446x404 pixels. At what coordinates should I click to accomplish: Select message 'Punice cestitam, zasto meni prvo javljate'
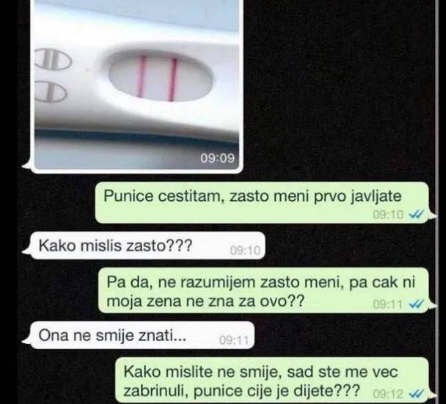click(262, 202)
